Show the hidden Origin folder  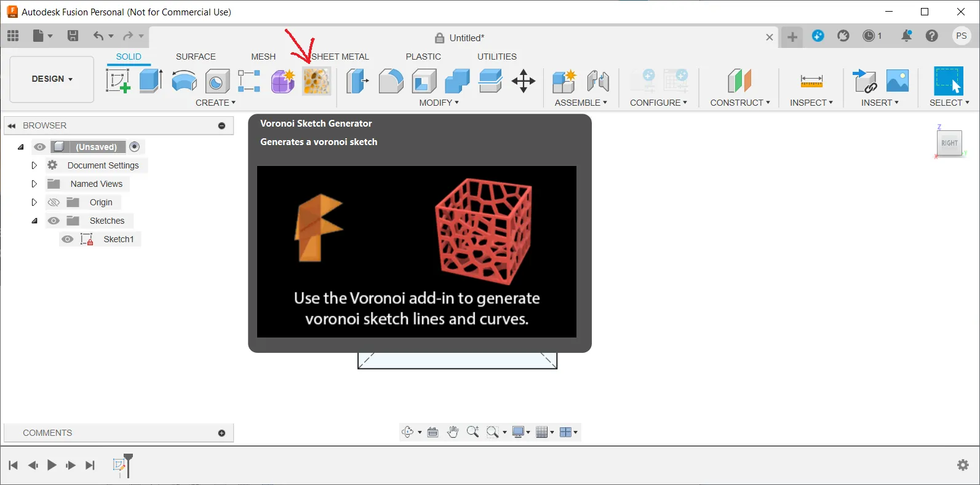(x=54, y=202)
